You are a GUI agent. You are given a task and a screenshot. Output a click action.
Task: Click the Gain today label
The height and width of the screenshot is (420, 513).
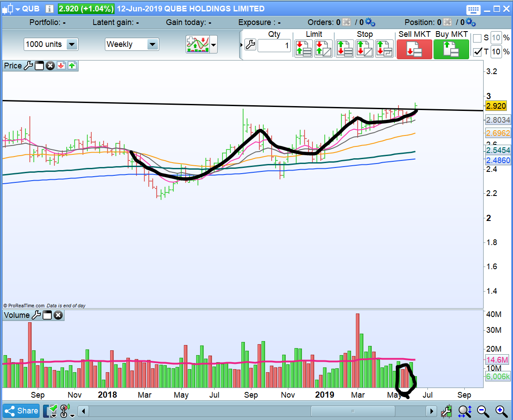tap(186, 22)
